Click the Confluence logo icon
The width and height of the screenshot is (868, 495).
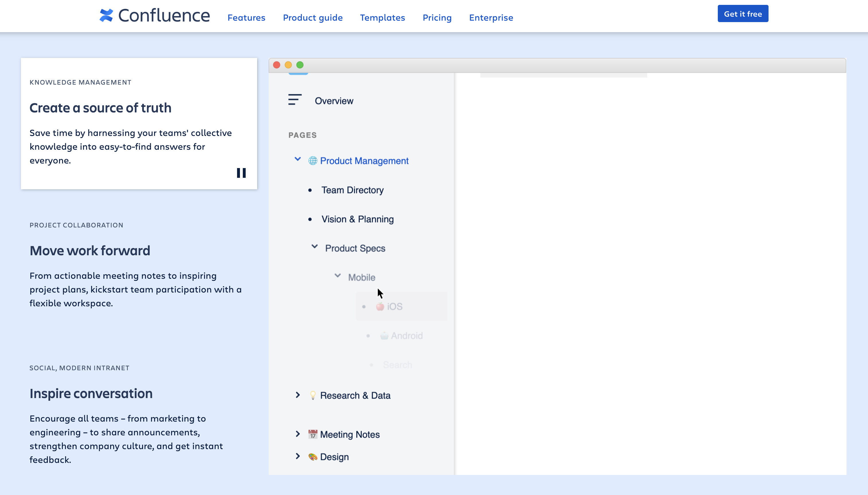pos(106,15)
